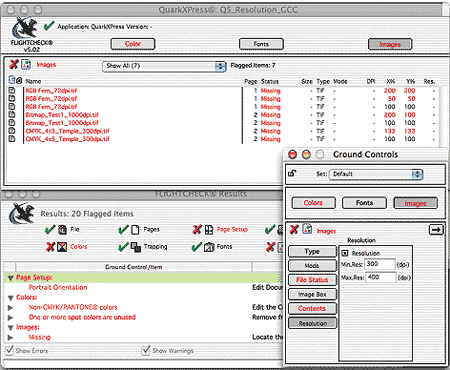Collapse the Colors group in Results
This screenshot has width=450, height=370.
[11, 298]
